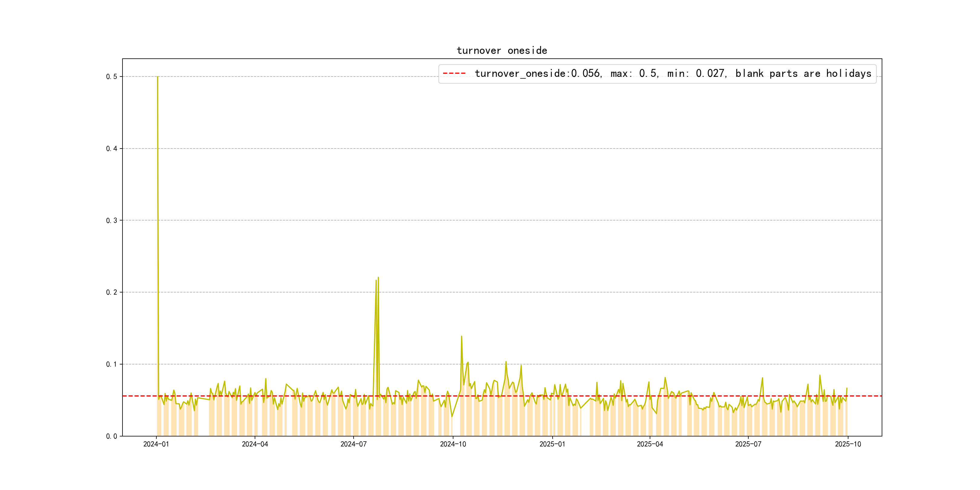This screenshot has height=490, width=980.
Task: Click the chart title 'turnover oneside'
Action: [x=501, y=51]
